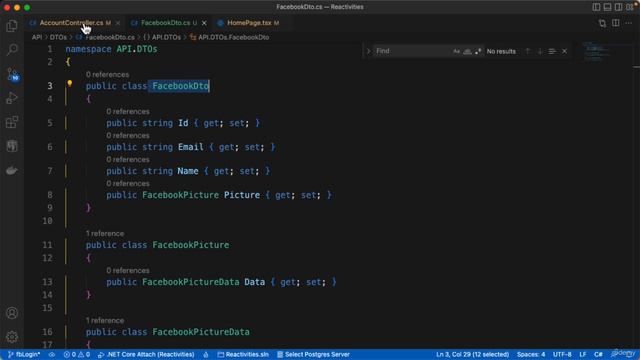Click Select Postgres Server in status bar
Screen dimensions: 640x360
click(x=313, y=354)
